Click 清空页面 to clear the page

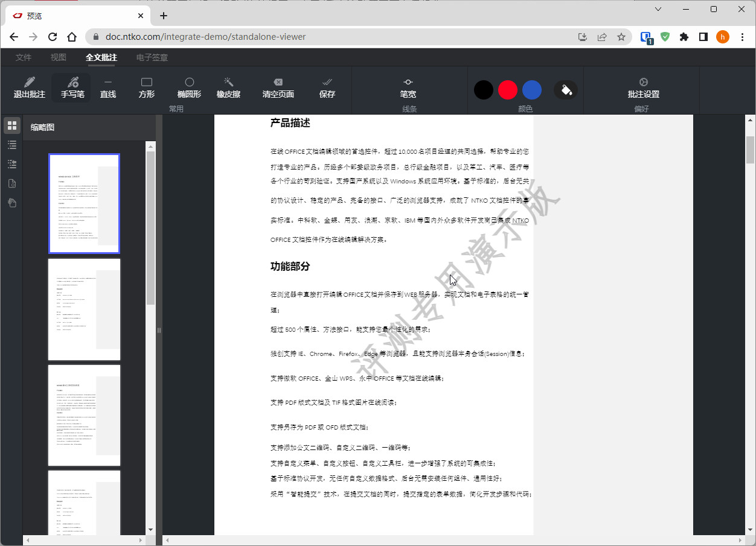[278, 88]
